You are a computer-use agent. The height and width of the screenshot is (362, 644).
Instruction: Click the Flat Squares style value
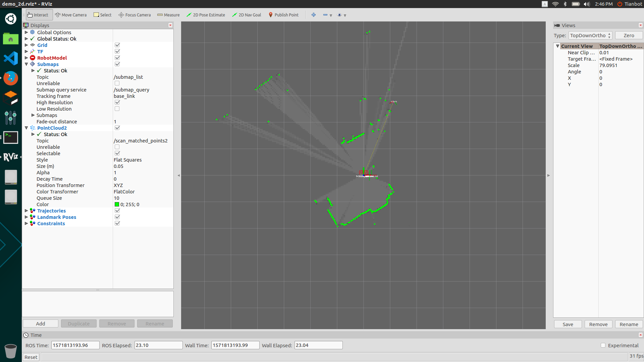coord(127,160)
